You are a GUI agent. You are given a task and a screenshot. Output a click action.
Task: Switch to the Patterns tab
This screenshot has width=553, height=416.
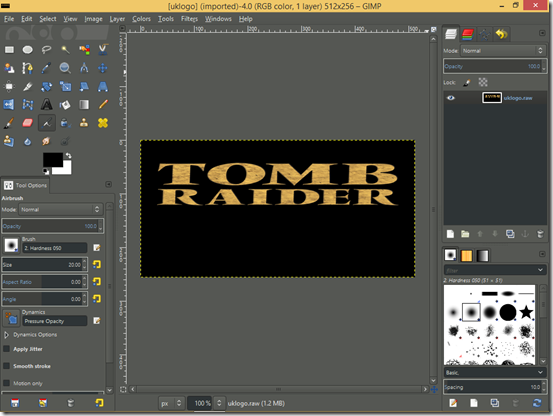tap(466, 256)
